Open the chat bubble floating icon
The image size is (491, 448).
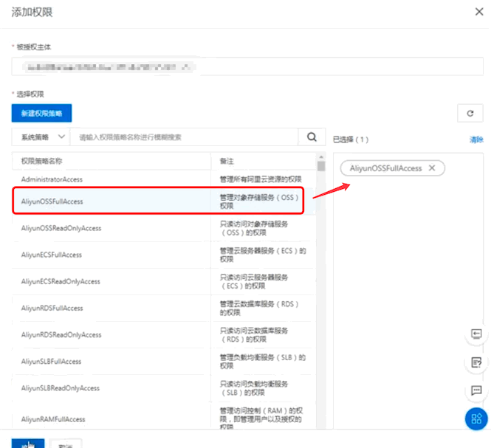point(476,390)
